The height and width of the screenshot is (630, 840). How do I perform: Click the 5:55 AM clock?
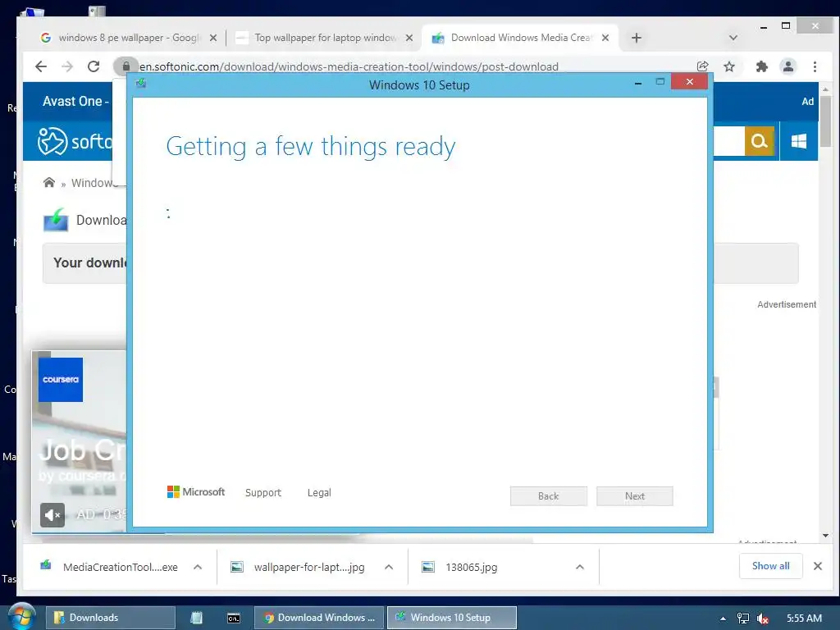coord(804,619)
